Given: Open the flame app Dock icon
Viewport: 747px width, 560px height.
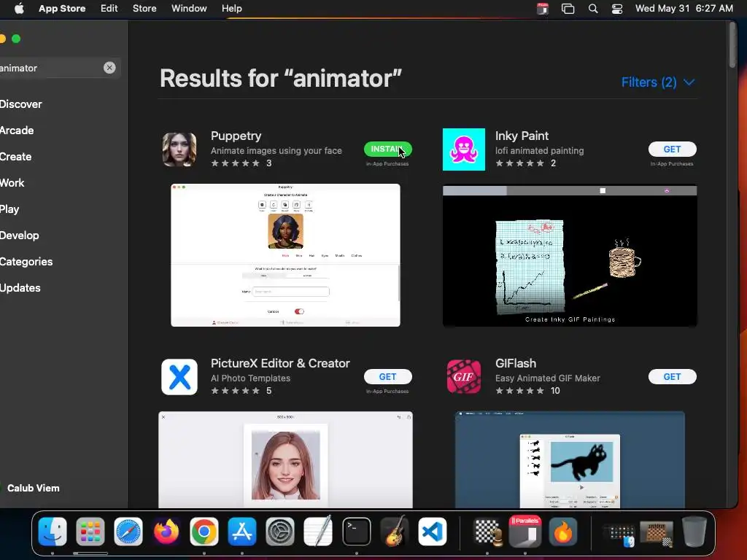Looking at the screenshot, I should pyautogui.click(x=563, y=532).
